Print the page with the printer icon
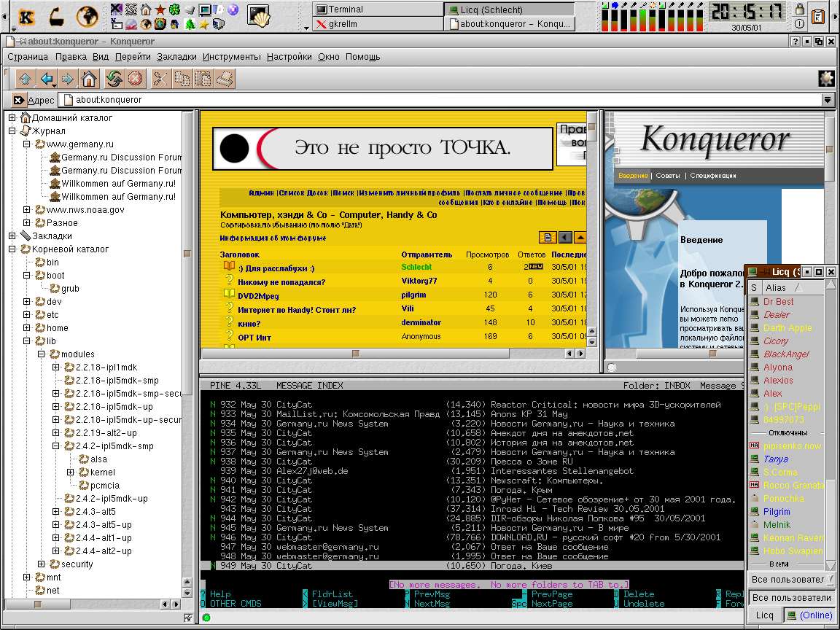 pos(225,79)
